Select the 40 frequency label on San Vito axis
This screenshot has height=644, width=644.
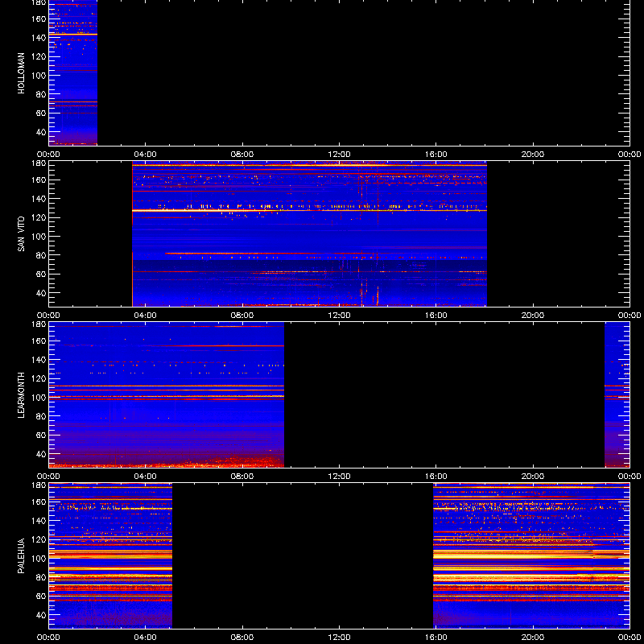pos(41,293)
